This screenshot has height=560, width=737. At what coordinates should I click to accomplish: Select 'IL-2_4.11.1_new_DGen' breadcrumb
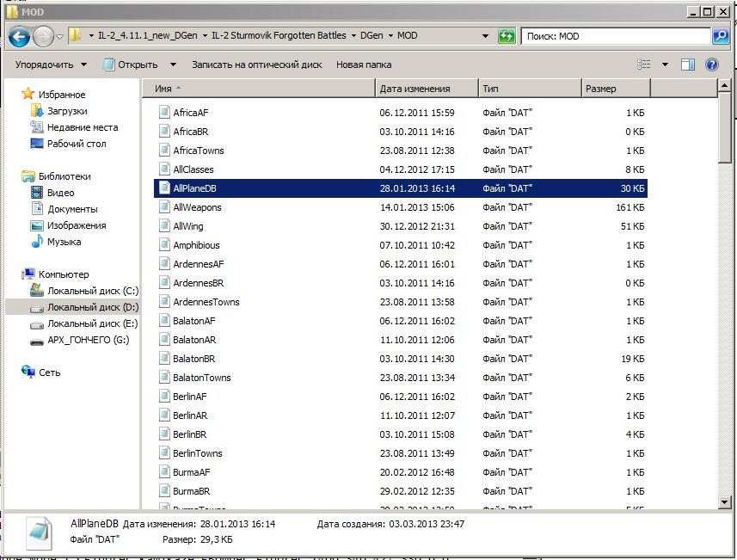[x=148, y=36]
